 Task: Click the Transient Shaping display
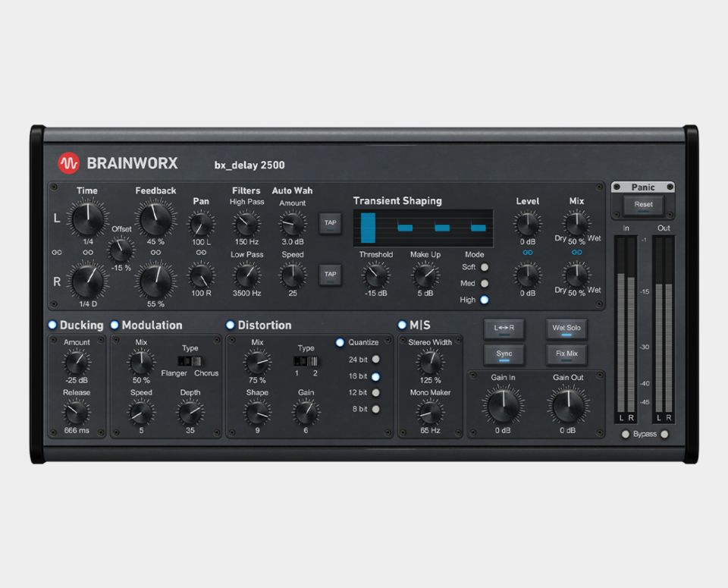click(x=422, y=228)
